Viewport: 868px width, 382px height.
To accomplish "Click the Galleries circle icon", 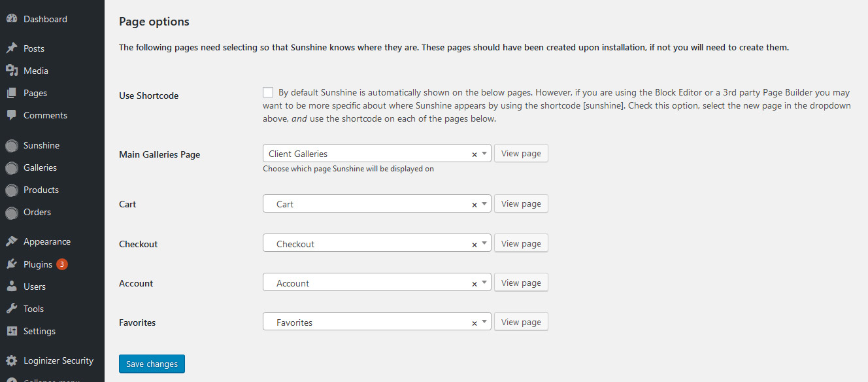I will (11, 168).
